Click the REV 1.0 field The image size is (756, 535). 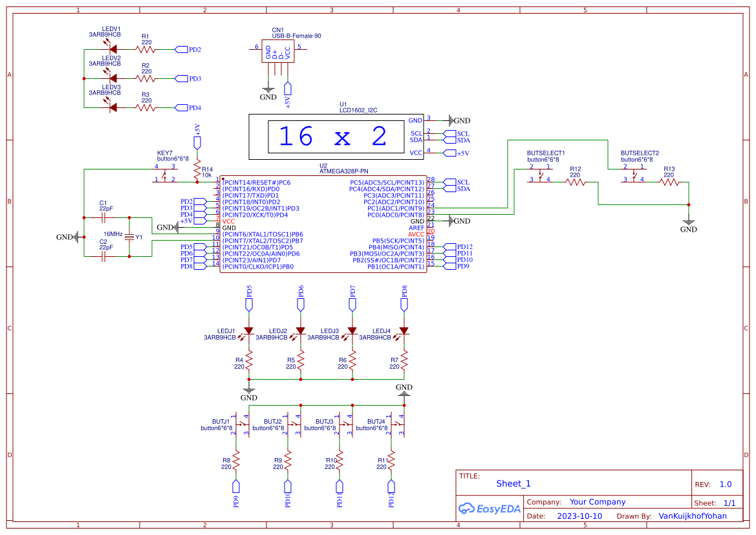(724, 483)
